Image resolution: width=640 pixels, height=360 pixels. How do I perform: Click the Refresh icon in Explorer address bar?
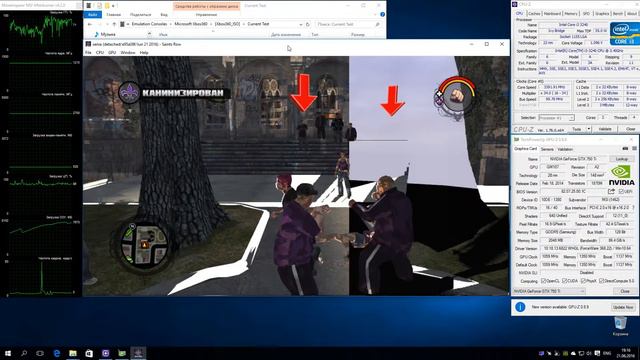pyautogui.click(x=308, y=24)
